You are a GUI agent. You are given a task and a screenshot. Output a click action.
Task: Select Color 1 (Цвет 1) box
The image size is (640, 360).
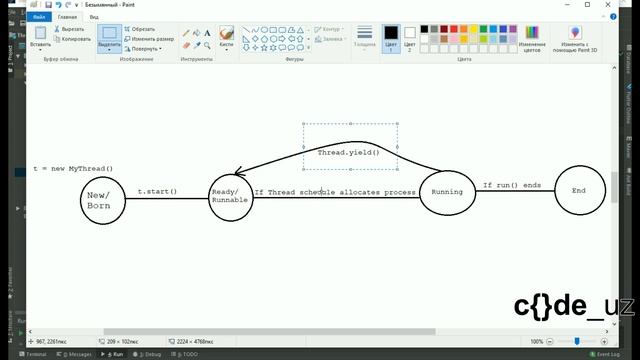391,39
